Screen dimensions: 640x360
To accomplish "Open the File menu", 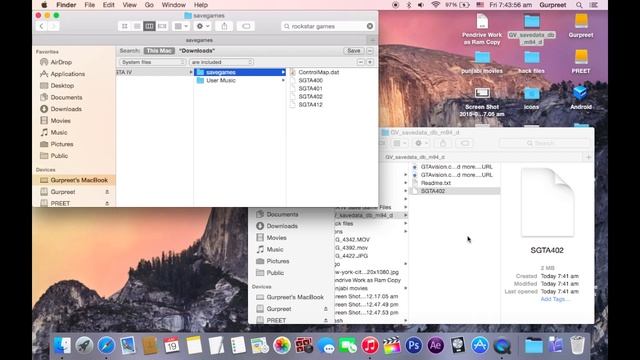I will pos(89,5).
